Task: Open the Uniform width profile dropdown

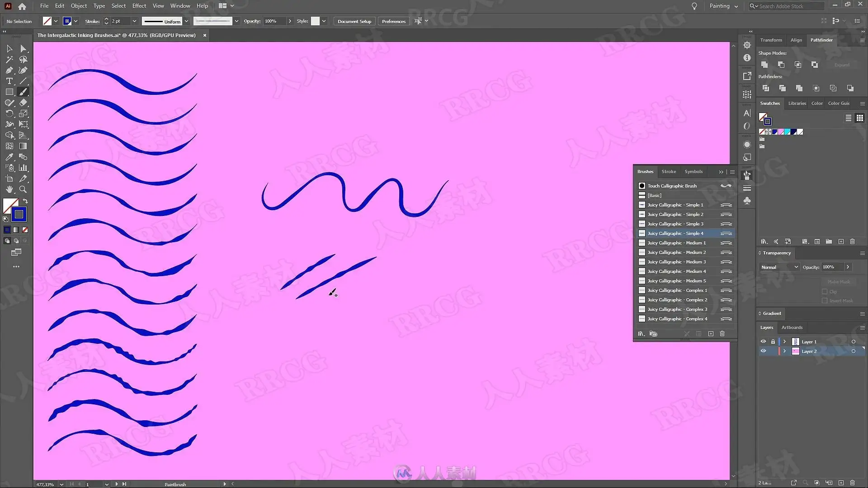Action: tap(186, 21)
